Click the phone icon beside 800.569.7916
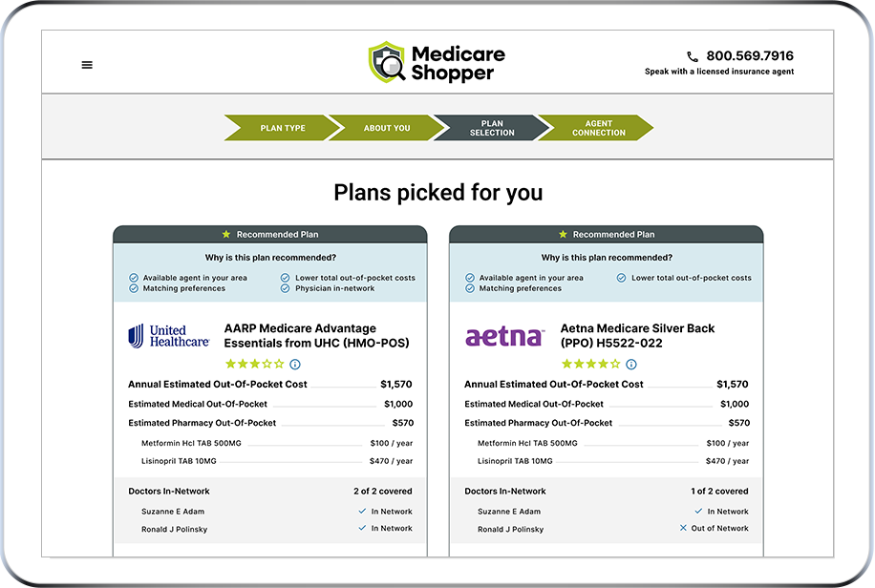 click(693, 56)
